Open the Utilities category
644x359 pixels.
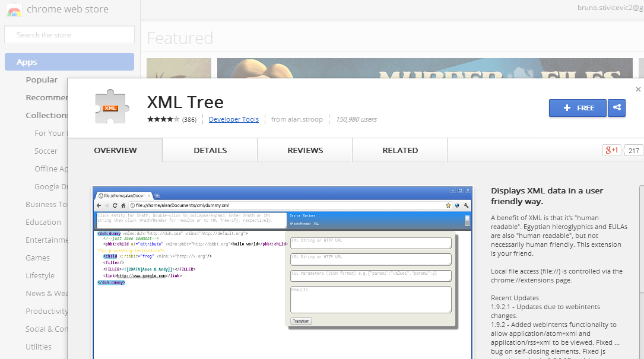point(39,347)
